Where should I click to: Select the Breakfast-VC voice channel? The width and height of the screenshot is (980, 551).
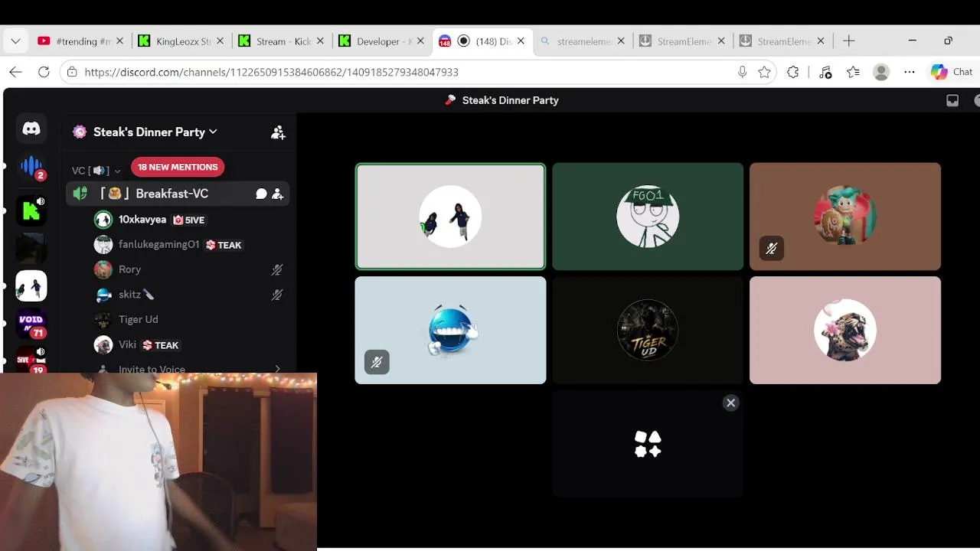click(178, 194)
